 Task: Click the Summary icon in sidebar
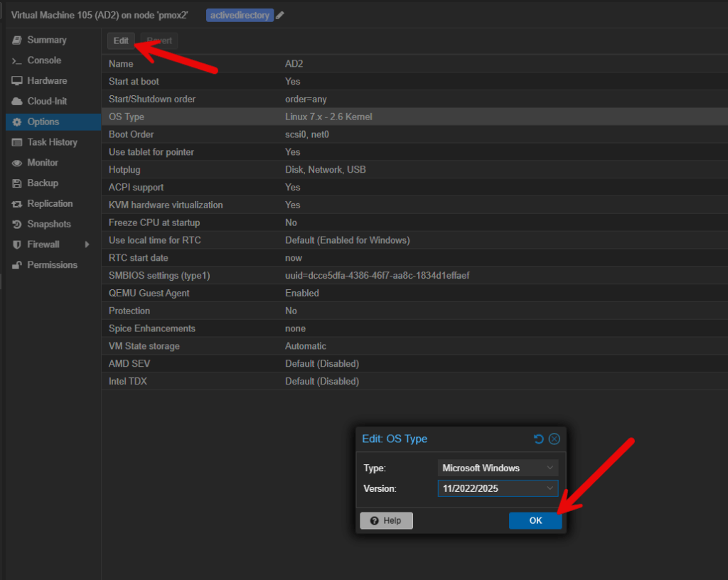point(17,40)
